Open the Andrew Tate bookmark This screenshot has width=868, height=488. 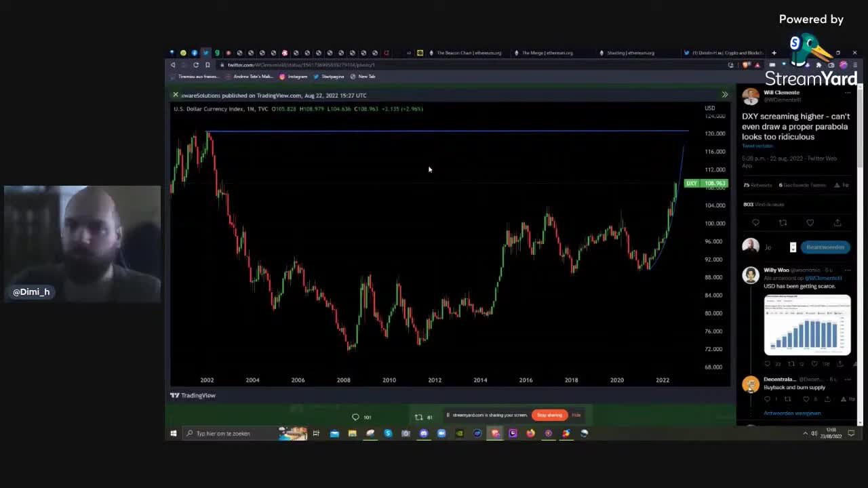(249, 77)
